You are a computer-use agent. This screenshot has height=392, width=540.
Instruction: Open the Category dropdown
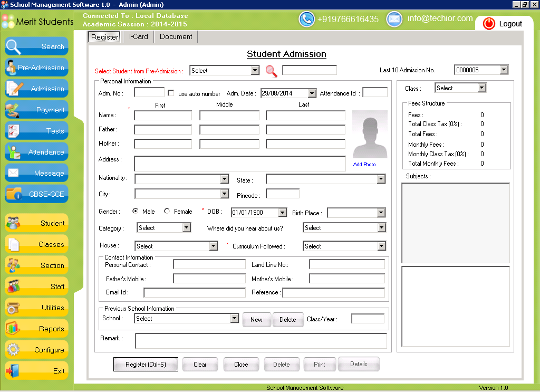click(186, 227)
